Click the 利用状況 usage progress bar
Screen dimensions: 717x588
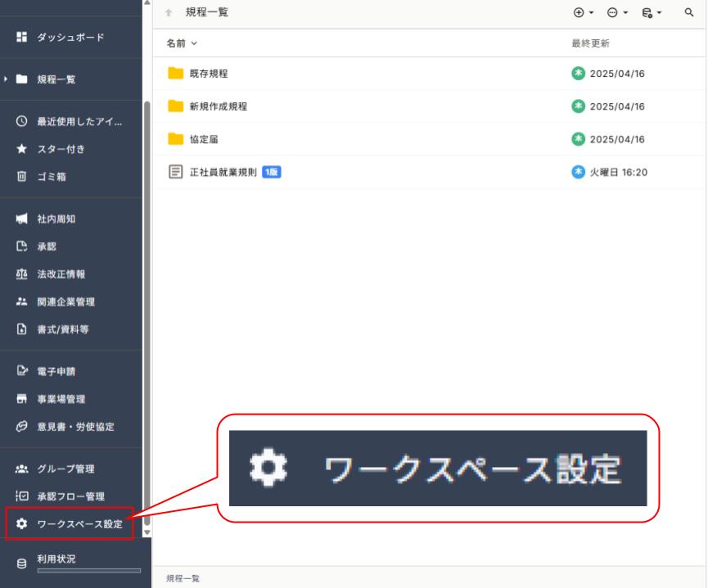click(89, 571)
